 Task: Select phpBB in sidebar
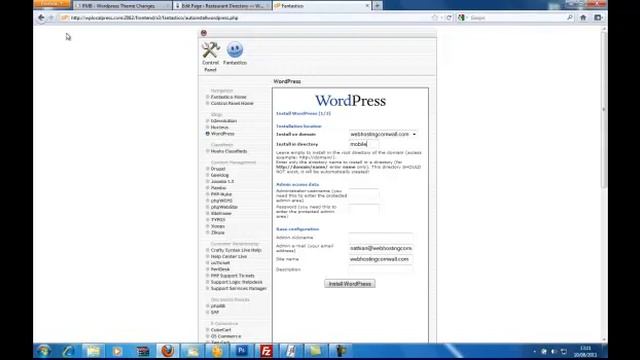tap(218, 306)
